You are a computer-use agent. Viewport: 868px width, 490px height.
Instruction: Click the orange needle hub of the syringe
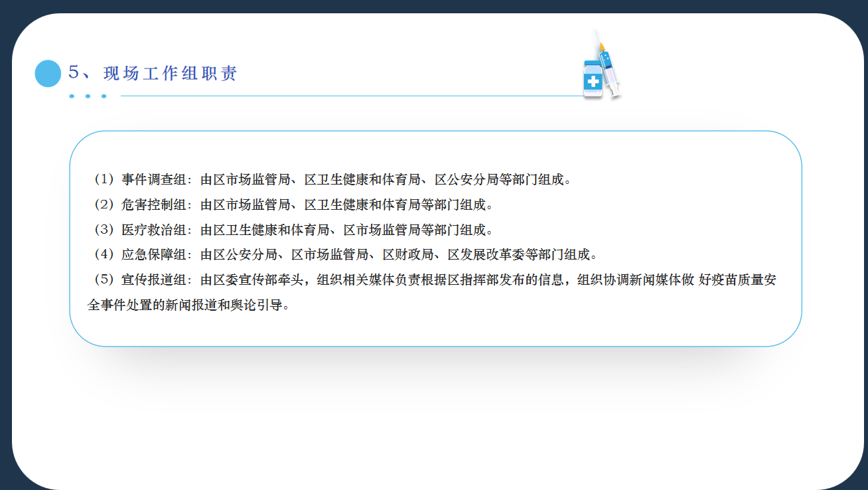point(603,48)
